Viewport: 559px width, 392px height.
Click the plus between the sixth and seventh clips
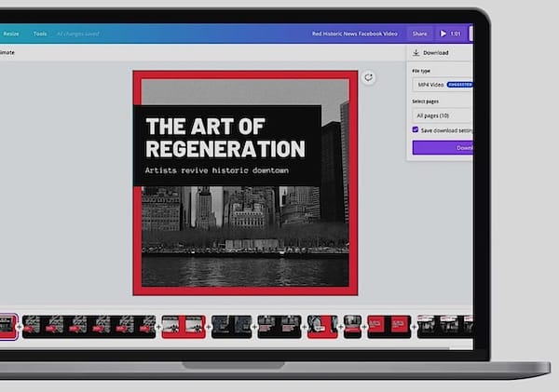pos(340,327)
